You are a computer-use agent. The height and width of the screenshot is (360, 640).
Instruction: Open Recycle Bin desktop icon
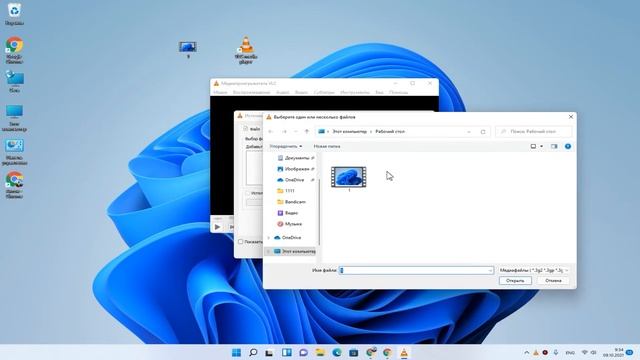pyautogui.click(x=14, y=13)
